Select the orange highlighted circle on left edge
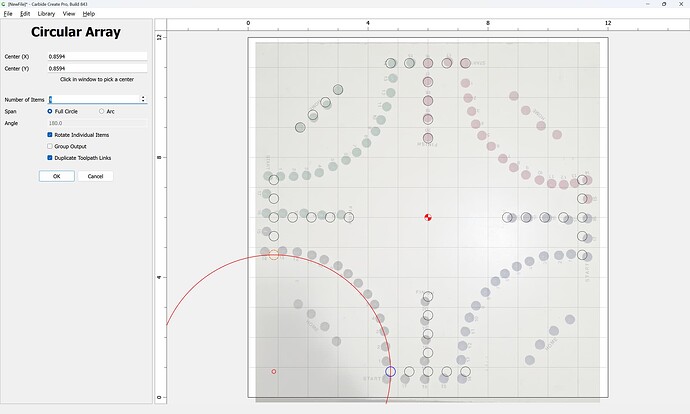 (x=274, y=254)
